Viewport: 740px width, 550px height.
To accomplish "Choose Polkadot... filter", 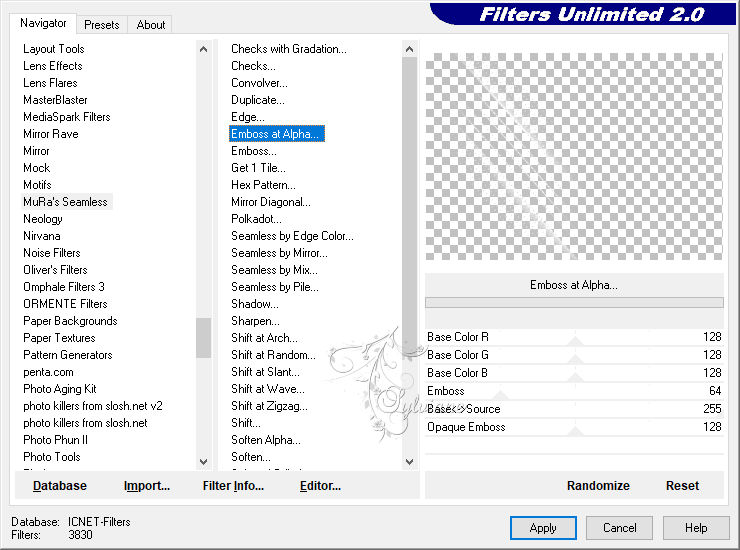I will pos(256,219).
